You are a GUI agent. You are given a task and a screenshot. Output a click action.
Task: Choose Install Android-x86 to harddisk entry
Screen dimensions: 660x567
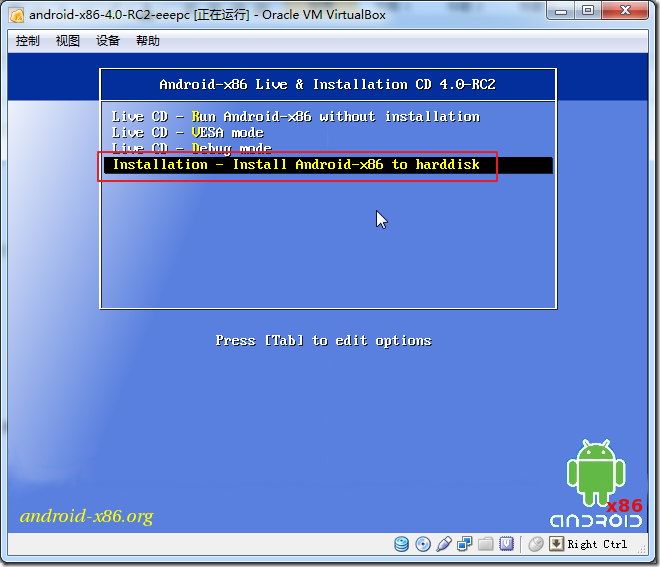328,165
